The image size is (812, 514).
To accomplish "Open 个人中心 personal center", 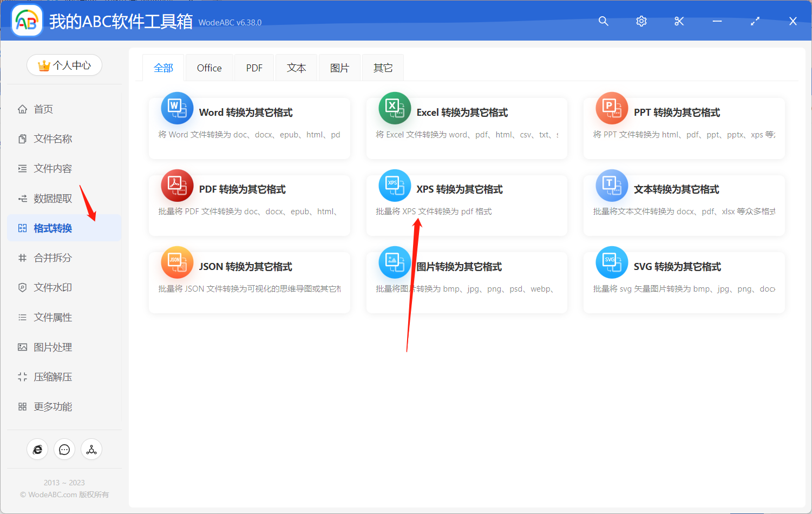I will point(64,64).
